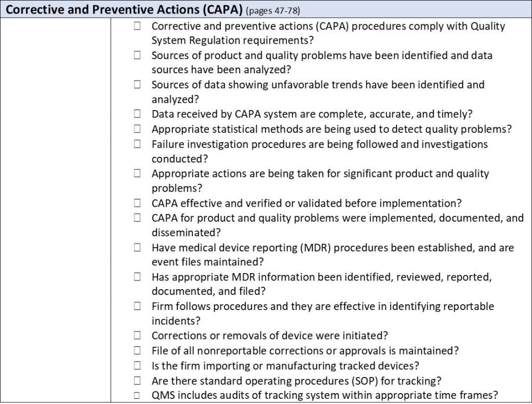Mark the SOP for tracking checkbox
The image size is (532, 404).
[x=137, y=380]
